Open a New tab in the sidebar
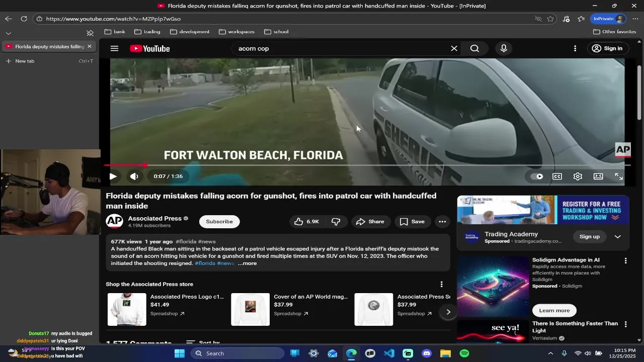Screen dimensions: 644x362 49,61
